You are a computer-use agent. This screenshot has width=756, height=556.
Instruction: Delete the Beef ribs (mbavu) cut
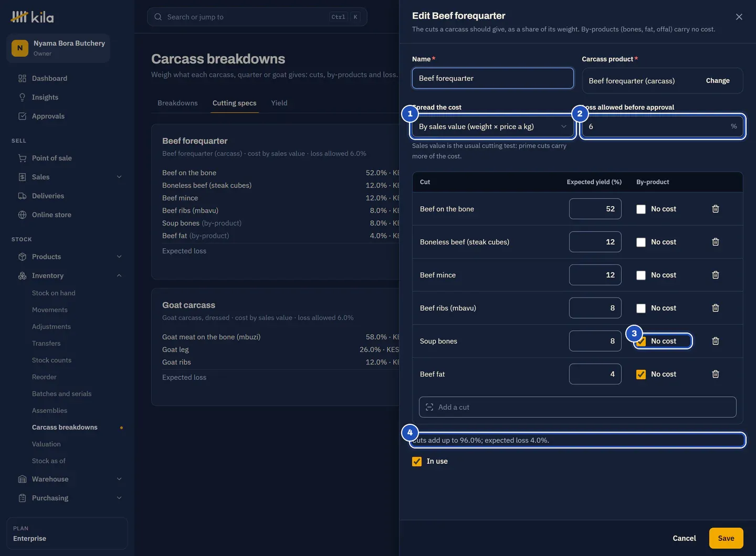coord(715,308)
